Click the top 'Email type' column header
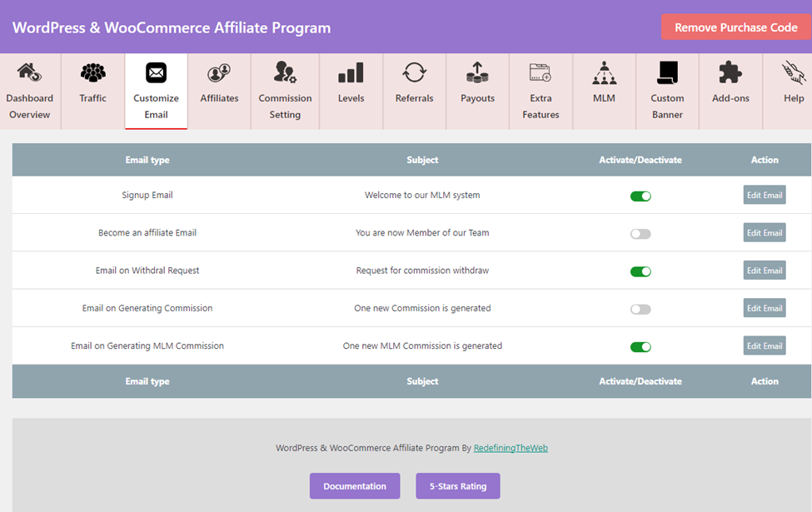 147,160
